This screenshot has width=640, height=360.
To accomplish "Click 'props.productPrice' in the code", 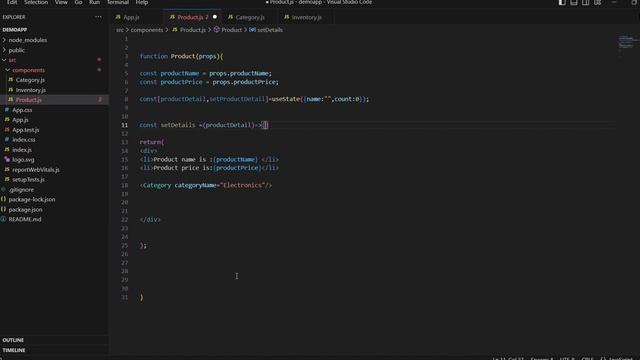I will [245, 82].
